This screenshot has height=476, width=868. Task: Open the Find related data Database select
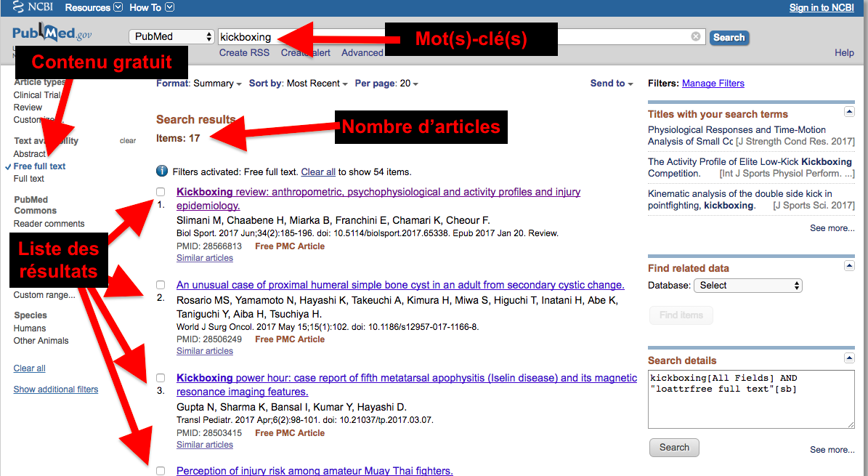[748, 286]
